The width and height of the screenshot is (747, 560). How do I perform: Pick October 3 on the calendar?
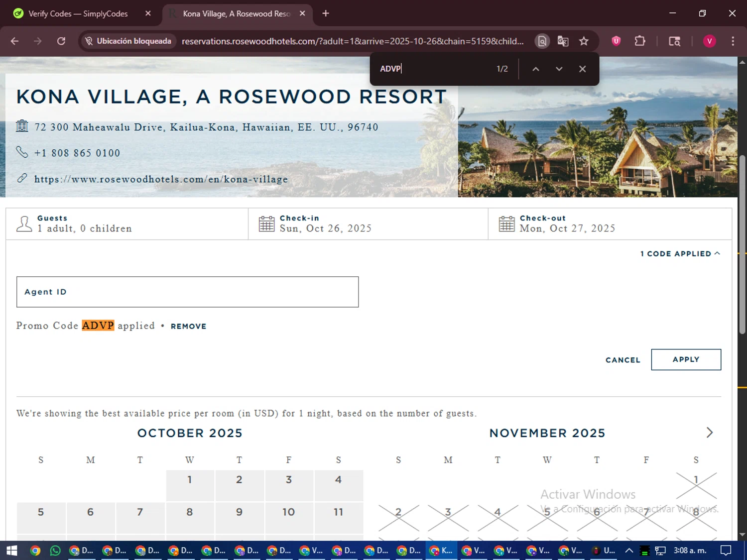[289, 485]
